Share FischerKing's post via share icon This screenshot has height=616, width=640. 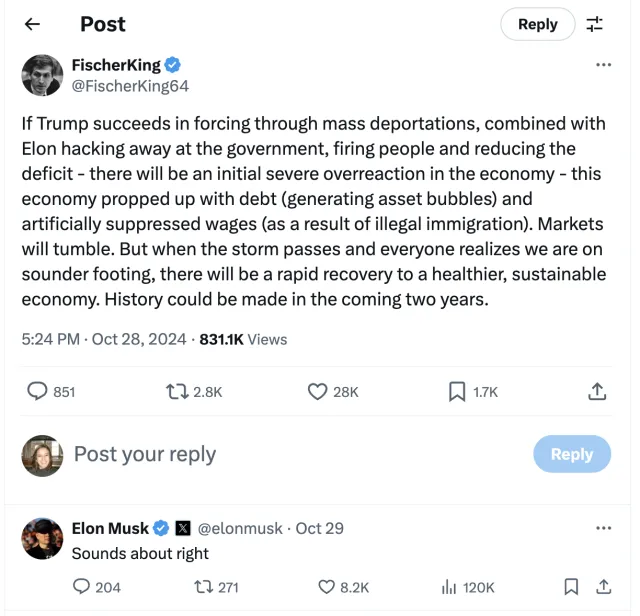tap(597, 391)
